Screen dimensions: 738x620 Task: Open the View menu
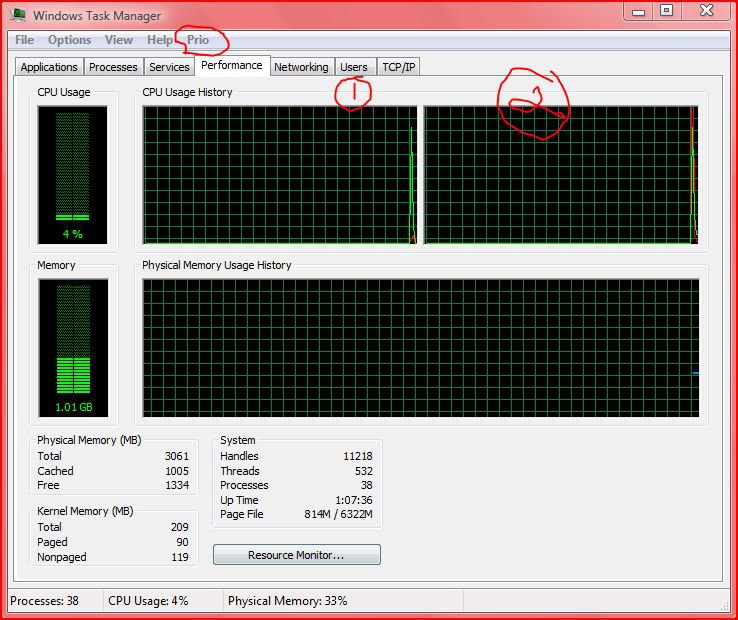pos(119,40)
